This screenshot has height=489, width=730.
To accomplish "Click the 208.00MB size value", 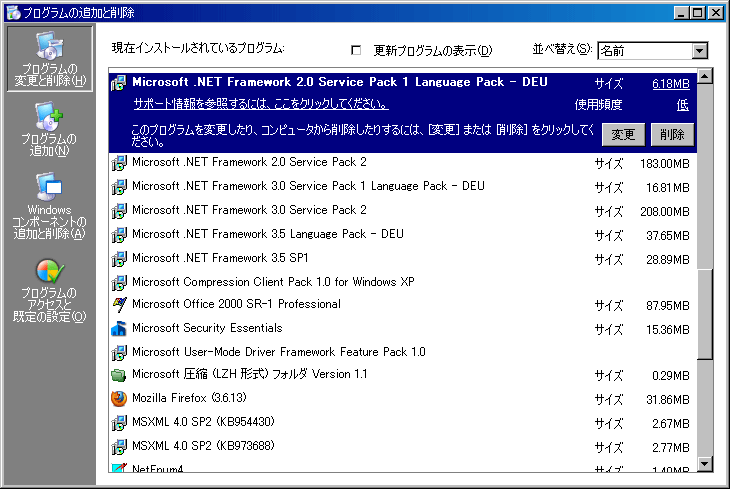I will (665, 212).
